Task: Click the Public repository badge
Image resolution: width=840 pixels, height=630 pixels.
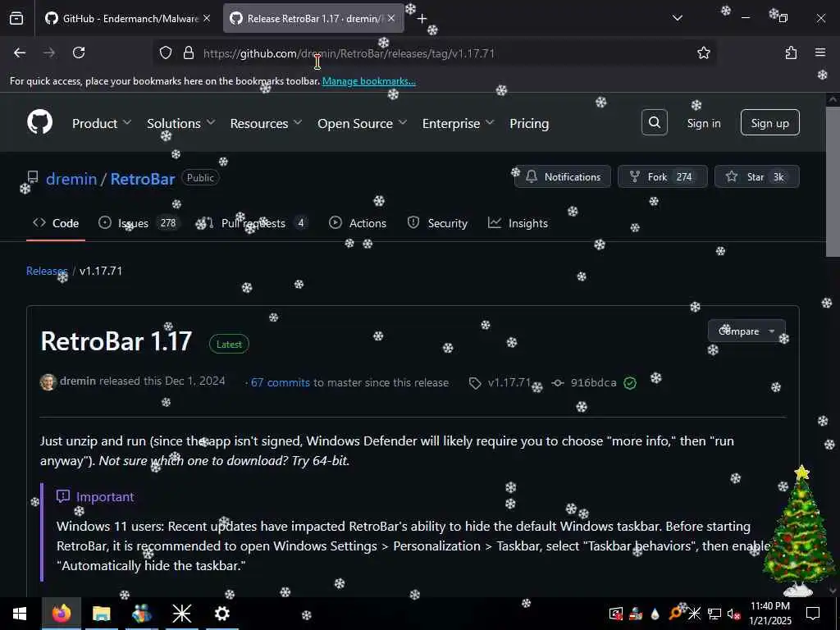Action: click(200, 178)
